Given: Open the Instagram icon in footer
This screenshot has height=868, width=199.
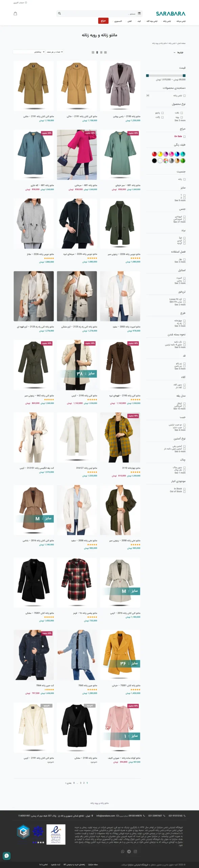Looking at the screenshot, I should tap(135, 851).
